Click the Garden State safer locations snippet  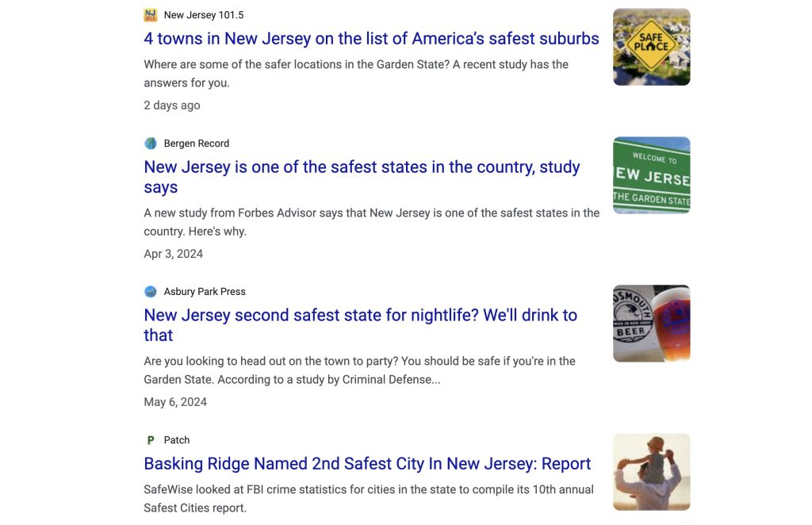pyautogui.click(x=356, y=73)
